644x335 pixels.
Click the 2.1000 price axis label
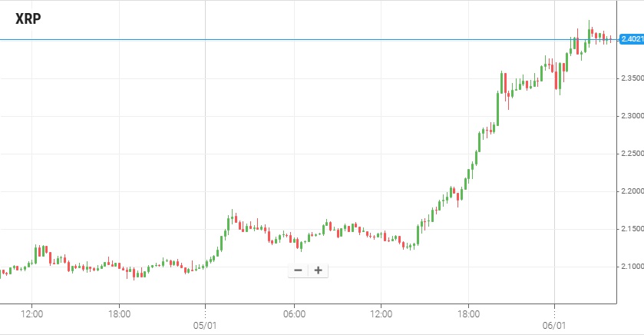pos(631,267)
